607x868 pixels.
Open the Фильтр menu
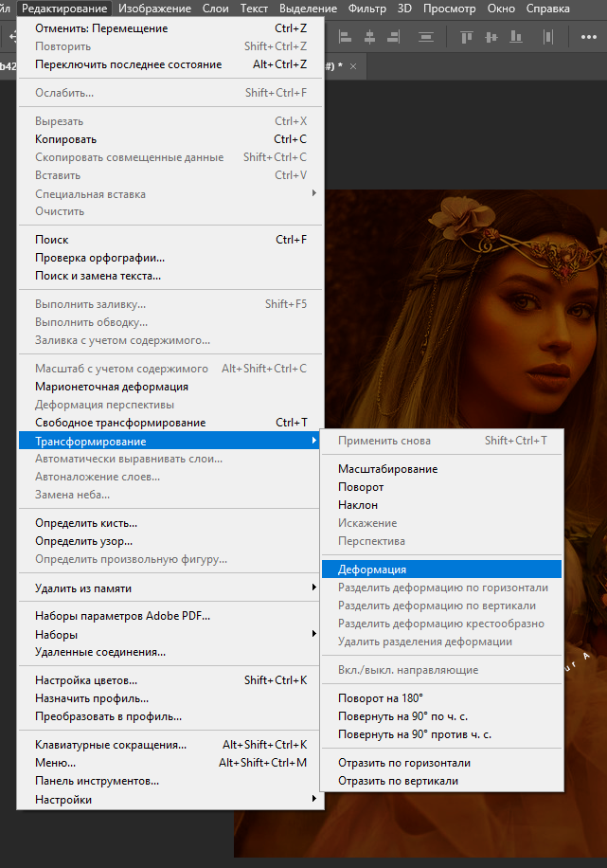tap(366, 9)
